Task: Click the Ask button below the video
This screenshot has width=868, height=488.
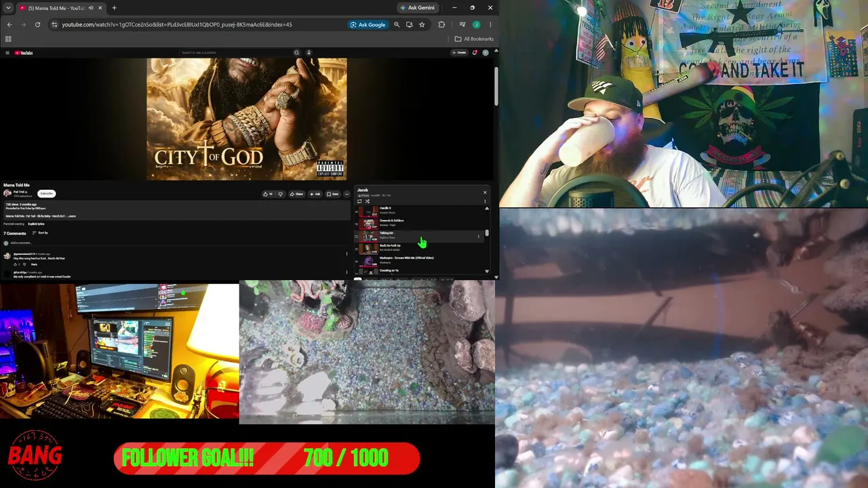Action: [315, 194]
